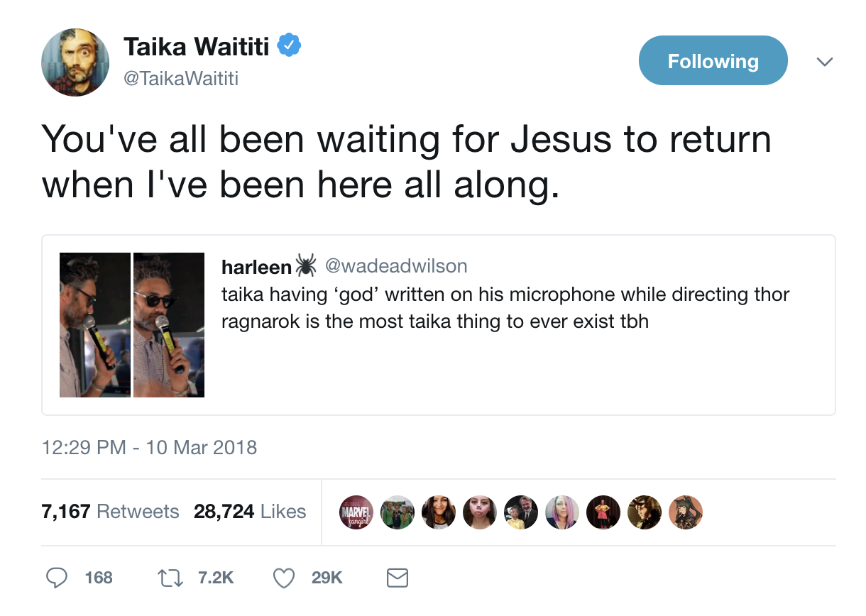Open the second quoted tweet photo
The width and height of the screenshot is (866, 616).
click(169, 325)
